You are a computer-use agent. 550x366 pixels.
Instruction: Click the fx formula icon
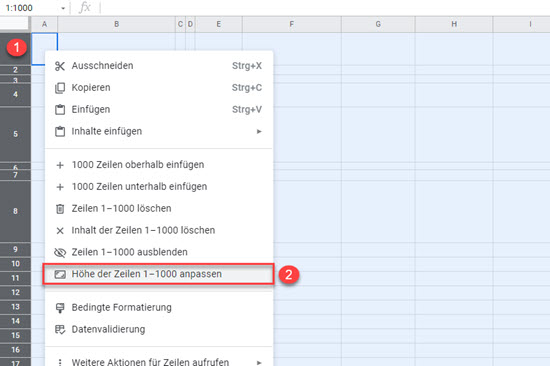pyautogui.click(x=85, y=7)
